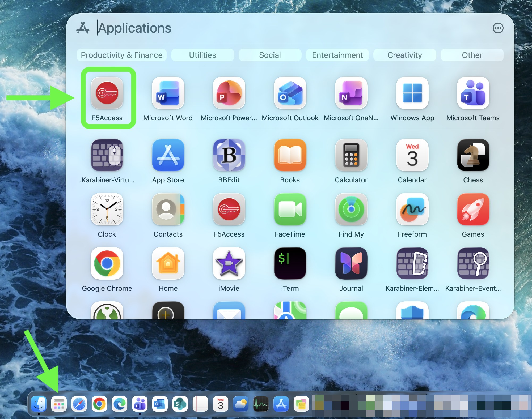Select the Productivity & Finance category
The image size is (532, 419).
[x=122, y=55]
